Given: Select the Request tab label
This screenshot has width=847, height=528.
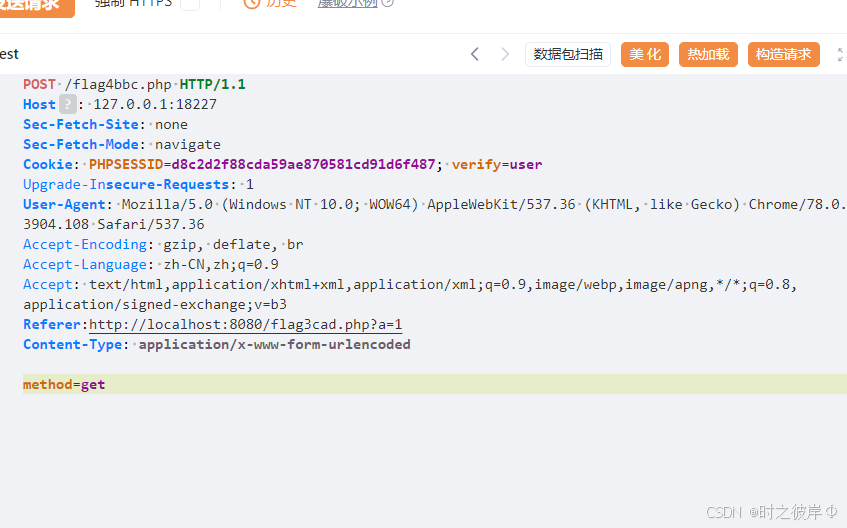Looking at the screenshot, I should point(9,54).
